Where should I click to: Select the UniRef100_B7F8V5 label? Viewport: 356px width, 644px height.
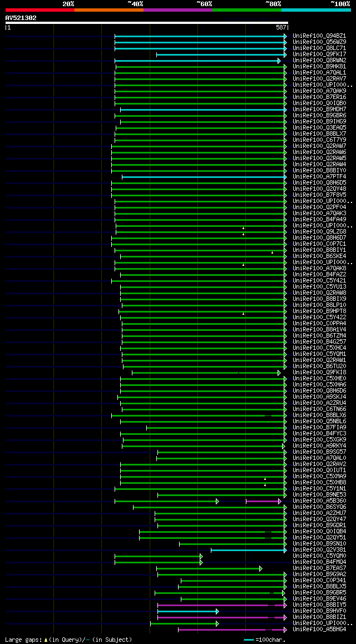319,195
